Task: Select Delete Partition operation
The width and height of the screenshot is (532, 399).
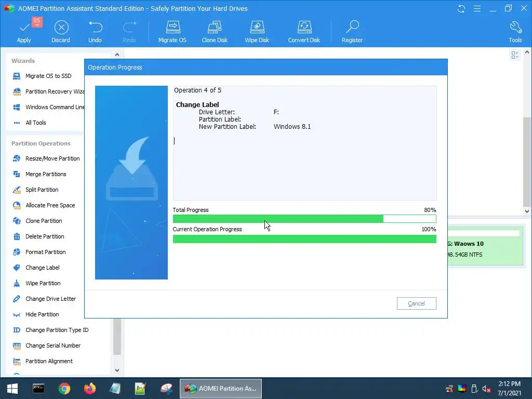Action: pyautogui.click(x=38, y=236)
